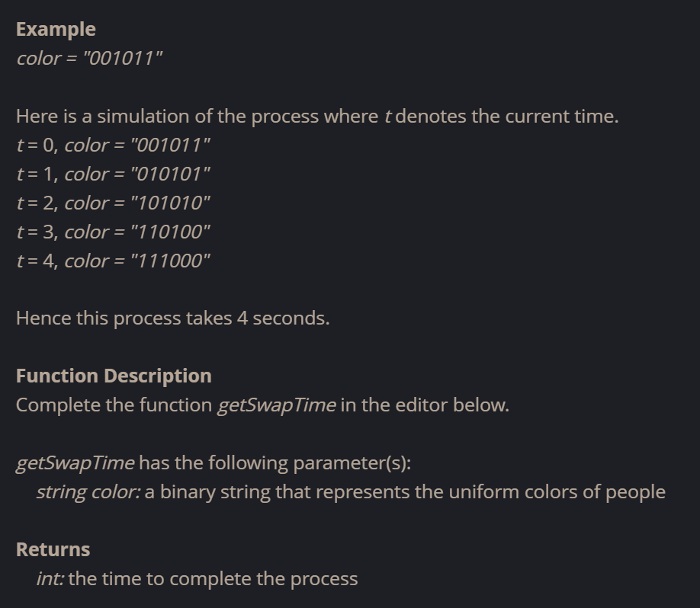Screen dimensions: 700x608
Task: Click the simulation description sentence
Action: click(317, 117)
